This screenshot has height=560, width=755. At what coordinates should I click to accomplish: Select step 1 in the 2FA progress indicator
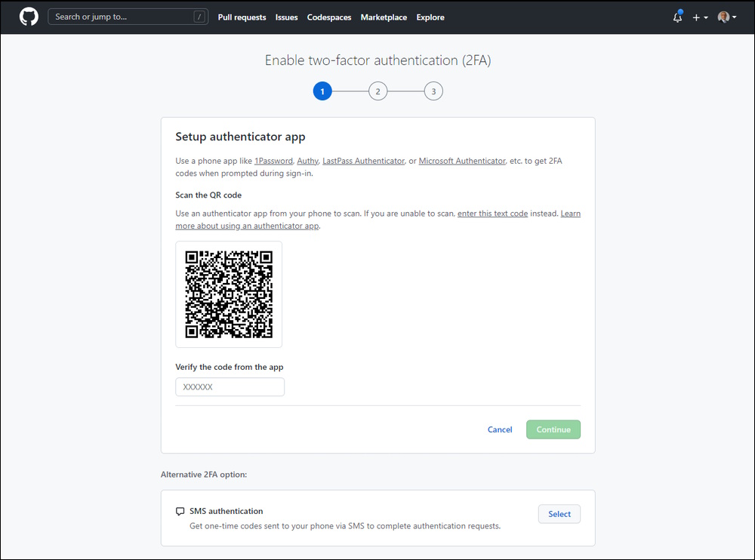[322, 91]
